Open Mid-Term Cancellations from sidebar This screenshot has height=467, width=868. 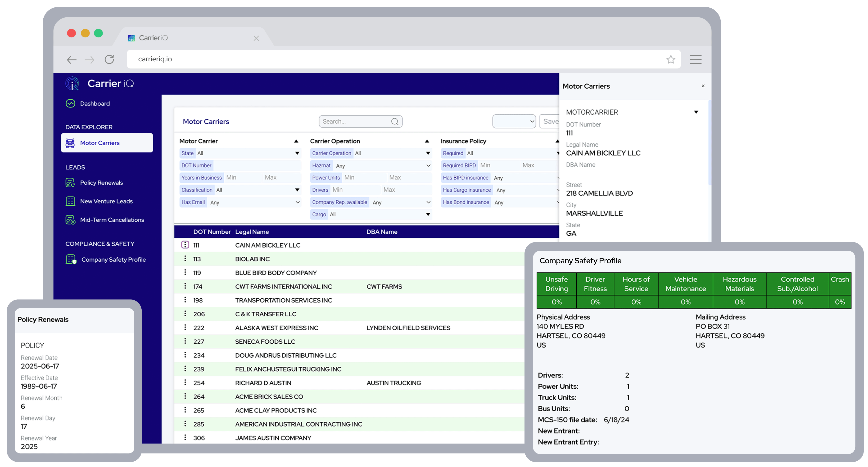pos(112,220)
